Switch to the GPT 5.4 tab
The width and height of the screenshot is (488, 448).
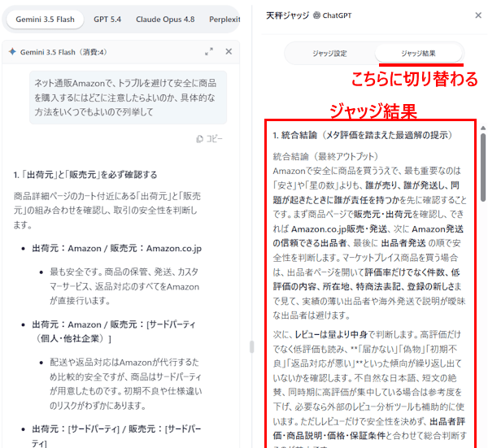(x=107, y=20)
